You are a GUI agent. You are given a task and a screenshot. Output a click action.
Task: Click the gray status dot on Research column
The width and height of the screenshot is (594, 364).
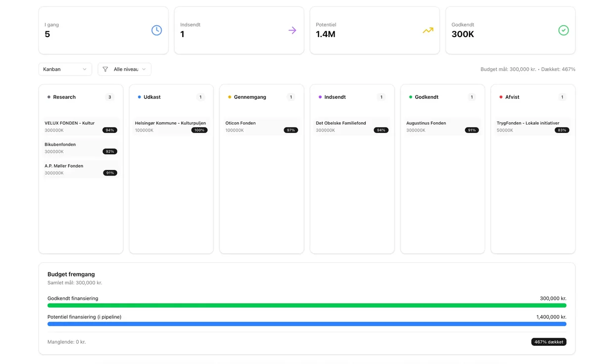tap(48, 97)
